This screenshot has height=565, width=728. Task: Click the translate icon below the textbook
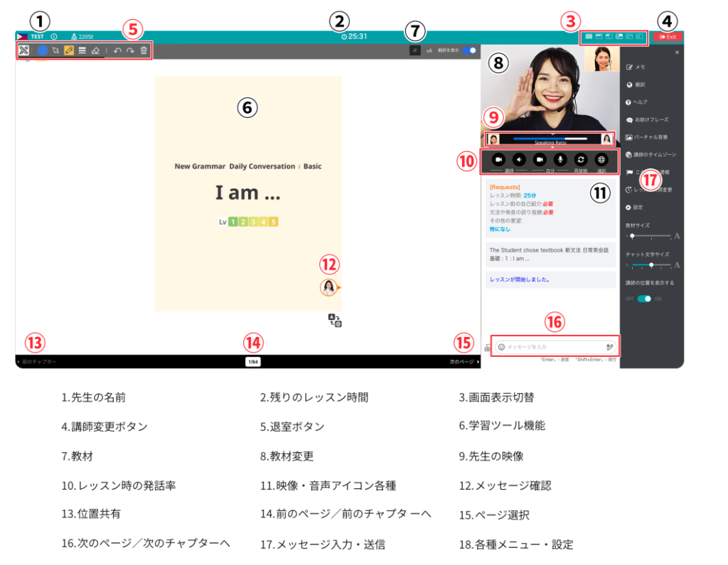click(335, 321)
